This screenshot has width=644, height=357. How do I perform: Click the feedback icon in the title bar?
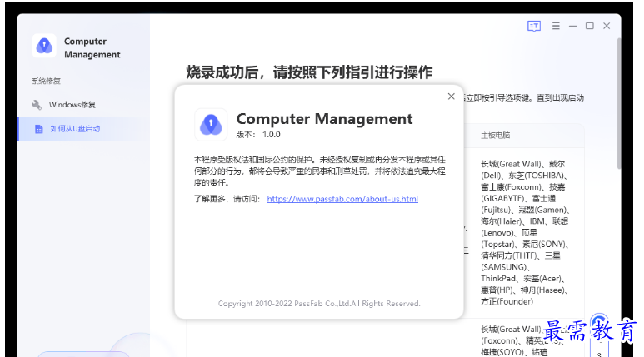click(x=533, y=27)
